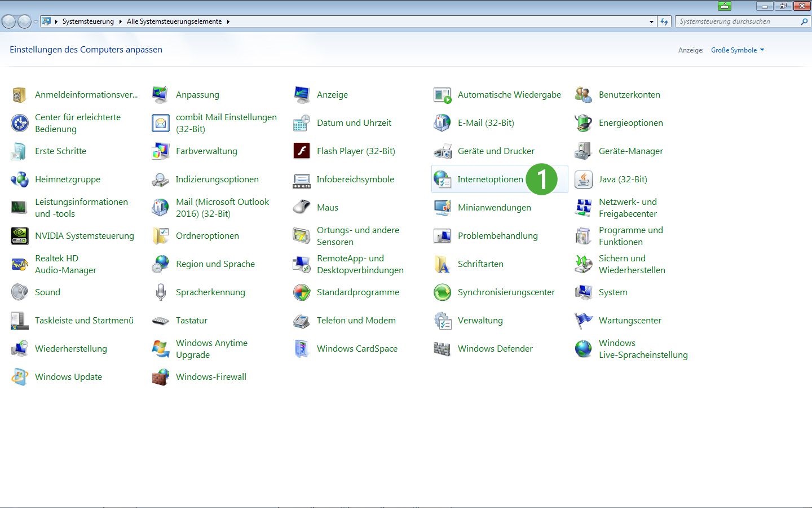Open the Java coffee cup icon

583,179
